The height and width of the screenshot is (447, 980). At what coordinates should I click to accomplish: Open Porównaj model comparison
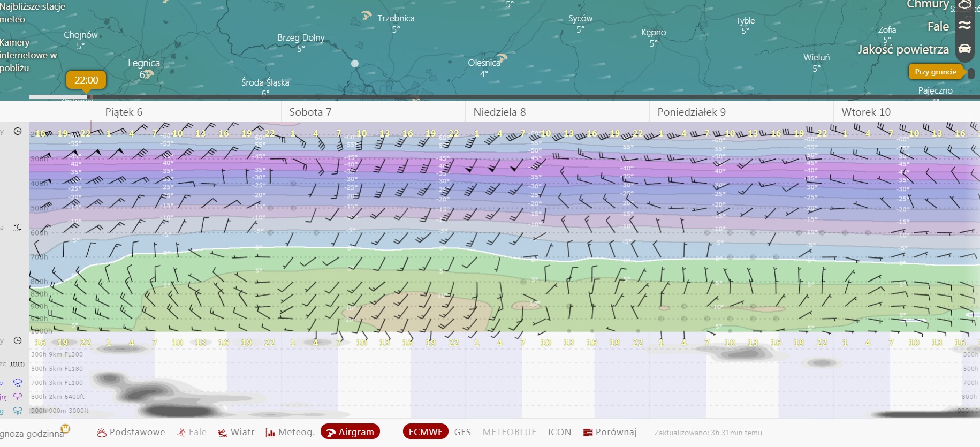point(610,432)
